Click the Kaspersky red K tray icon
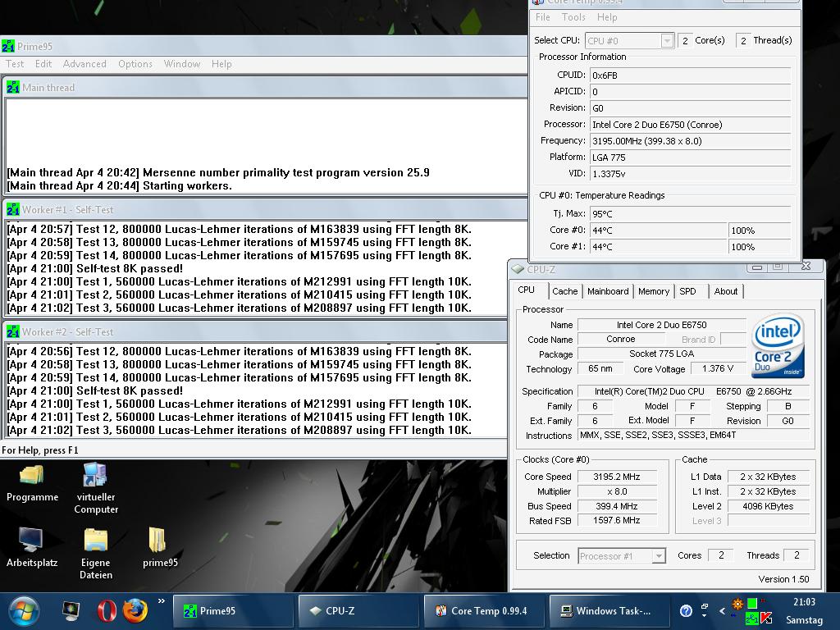The width and height of the screenshot is (840, 630). [x=766, y=619]
